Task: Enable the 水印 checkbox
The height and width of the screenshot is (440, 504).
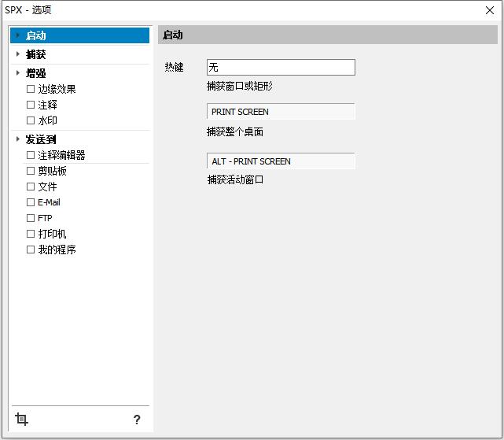Action: tap(31, 120)
